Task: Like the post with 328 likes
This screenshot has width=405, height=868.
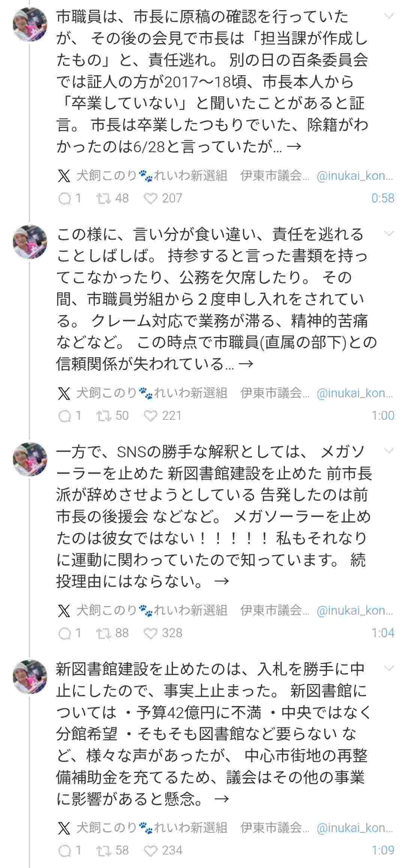Action: pyautogui.click(x=151, y=633)
